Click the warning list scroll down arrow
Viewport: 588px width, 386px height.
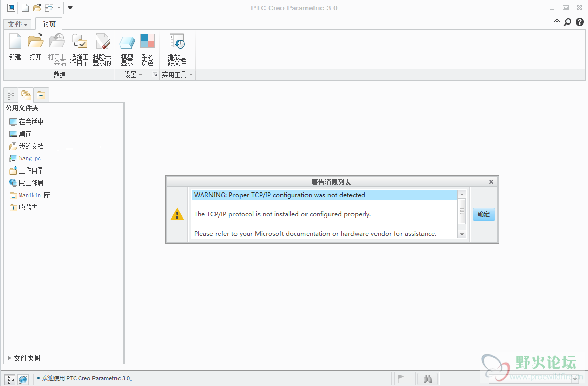click(462, 234)
